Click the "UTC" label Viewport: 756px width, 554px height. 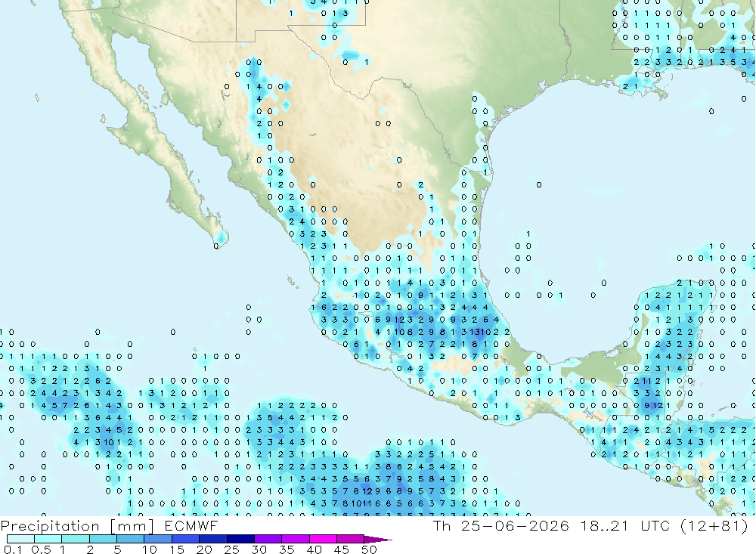[x=657, y=525]
